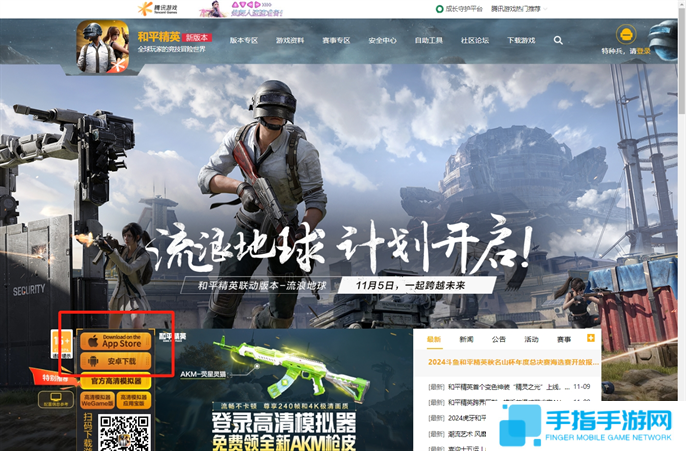Click the orange plus more-news icon
686x451 pixels.
591,338
